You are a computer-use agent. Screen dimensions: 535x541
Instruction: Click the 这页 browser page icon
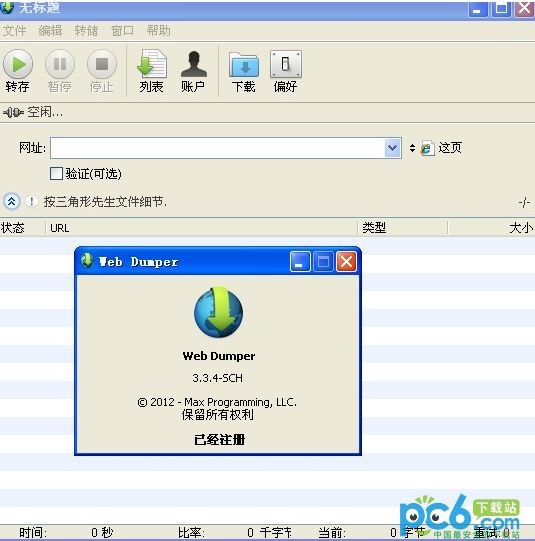coord(427,148)
